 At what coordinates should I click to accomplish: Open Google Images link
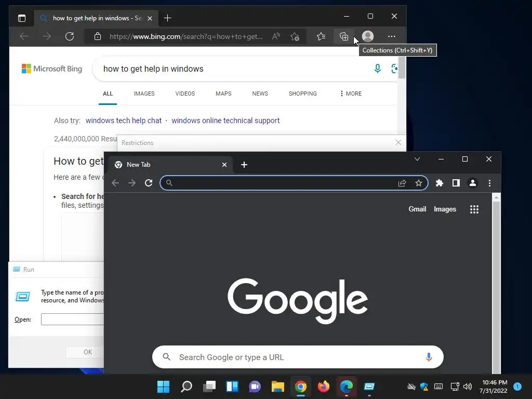[x=445, y=209]
